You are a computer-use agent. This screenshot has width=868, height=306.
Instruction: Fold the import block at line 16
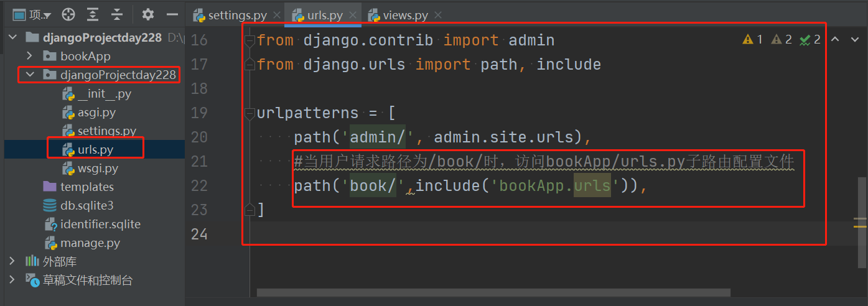tap(250, 41)
